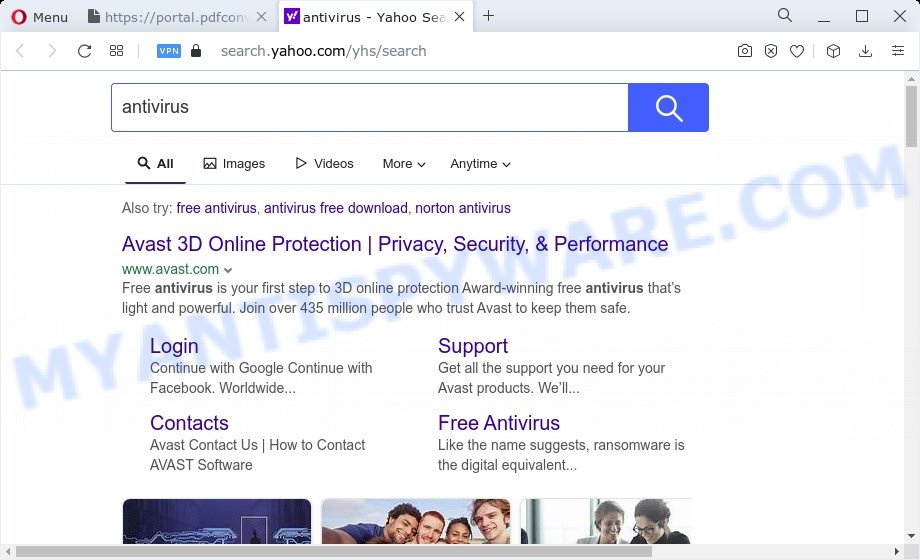
Task: Close the portal.pdfconv tab
Action: 262,17
